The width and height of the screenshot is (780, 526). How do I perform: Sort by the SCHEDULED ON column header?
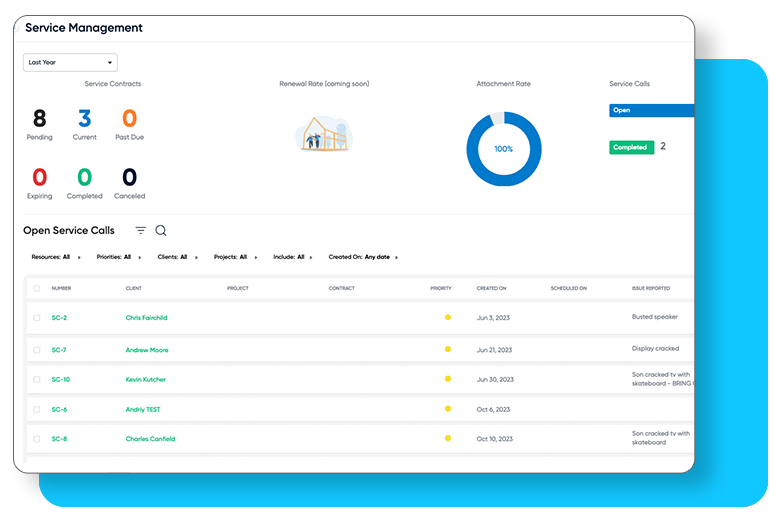[569, 288]
